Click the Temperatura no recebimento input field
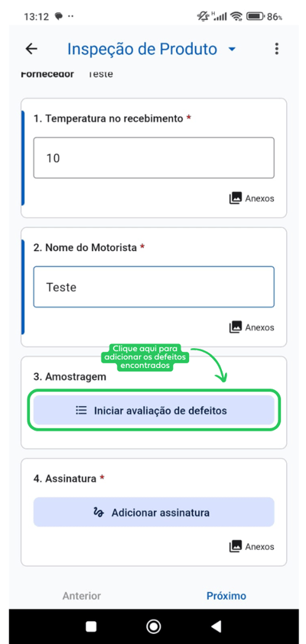This screenshot has height=644, width=306. [x=154, y=158]
